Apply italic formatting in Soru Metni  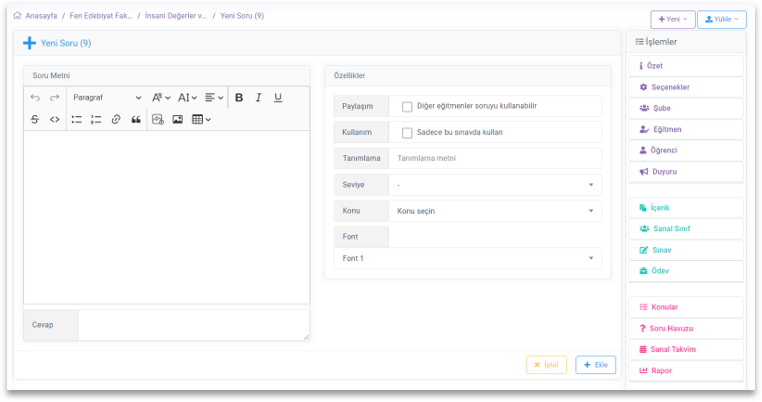click(x=258, y=98)
